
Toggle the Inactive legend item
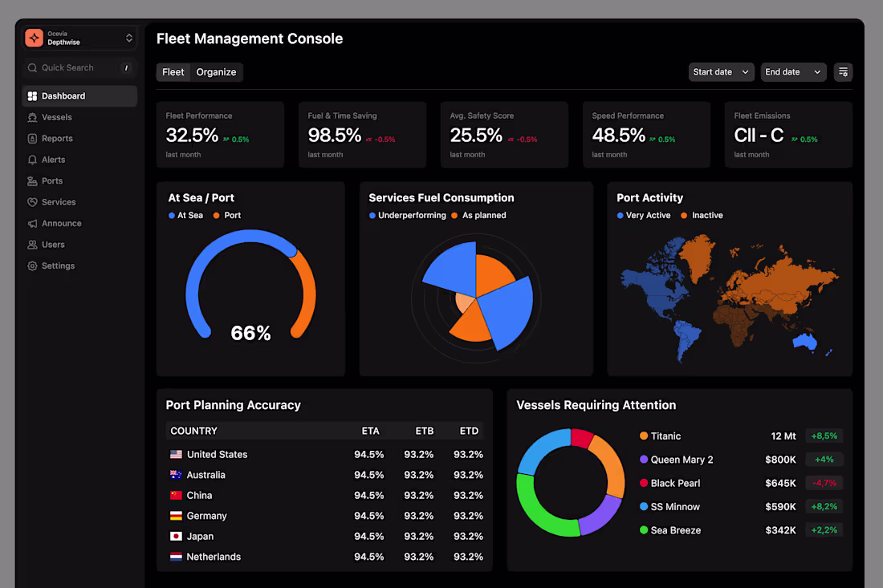[702, 216]
